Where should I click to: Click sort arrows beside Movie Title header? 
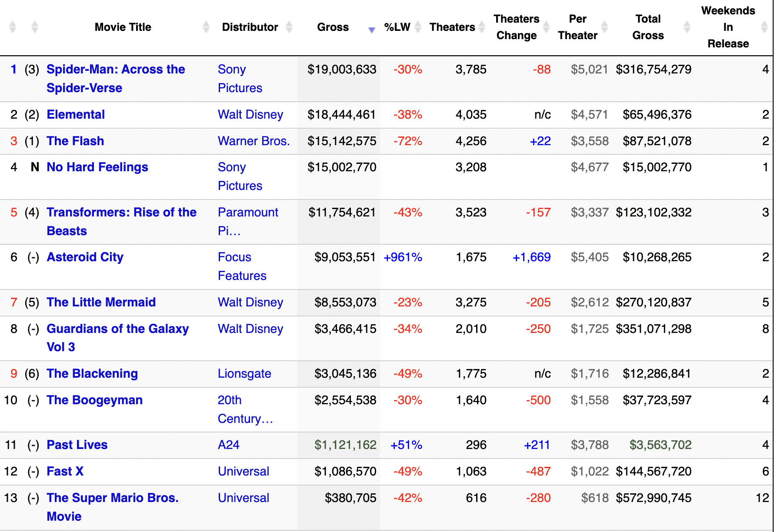point(206,27)
